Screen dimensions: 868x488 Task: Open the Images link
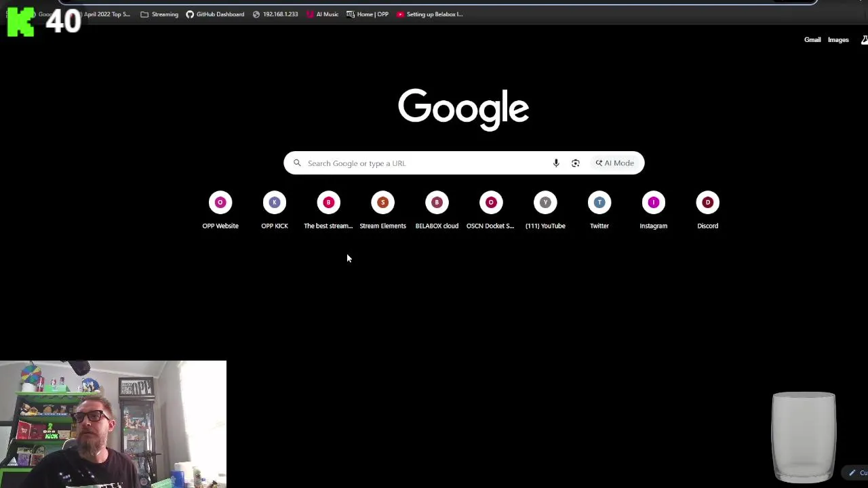(838, 40)
